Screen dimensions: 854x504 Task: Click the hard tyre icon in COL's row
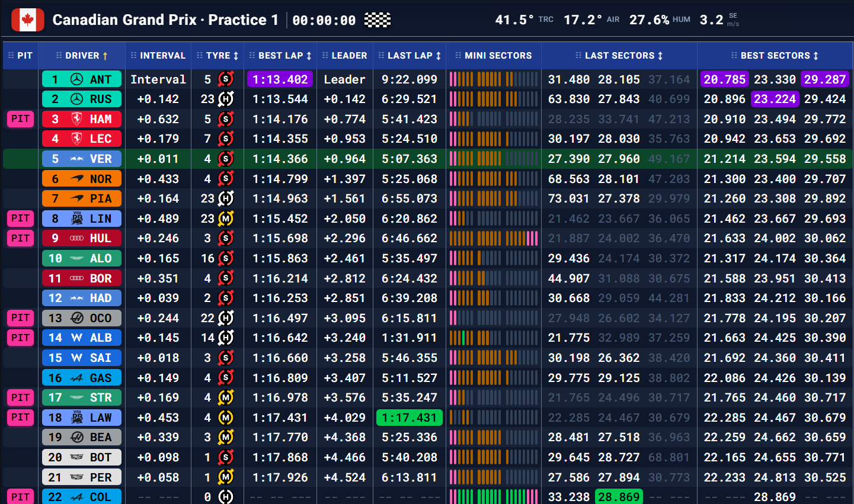[x=225, y=497]
